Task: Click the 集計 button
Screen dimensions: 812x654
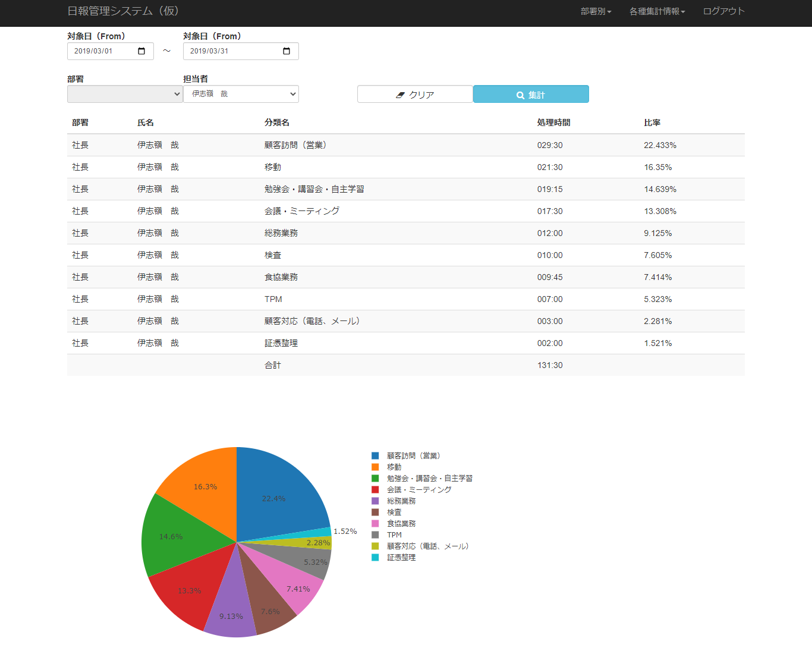Action: pos(531,94)
